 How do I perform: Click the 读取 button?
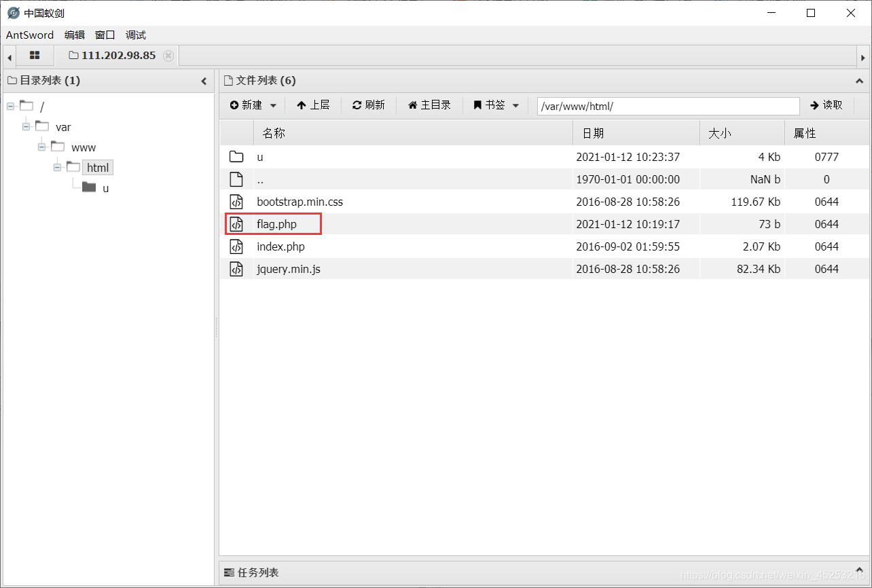tap(826, 105)
